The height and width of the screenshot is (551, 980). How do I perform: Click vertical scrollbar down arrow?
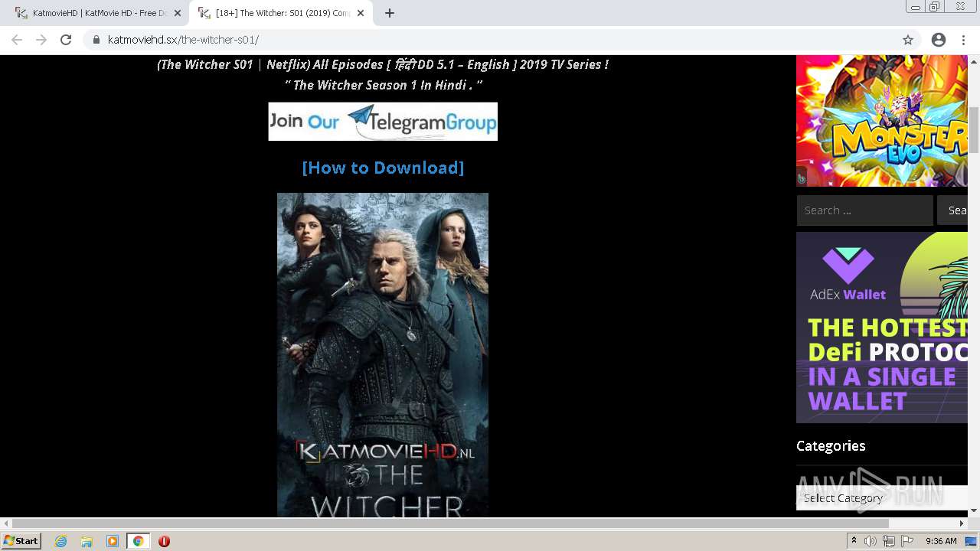(x=974, y=510)
